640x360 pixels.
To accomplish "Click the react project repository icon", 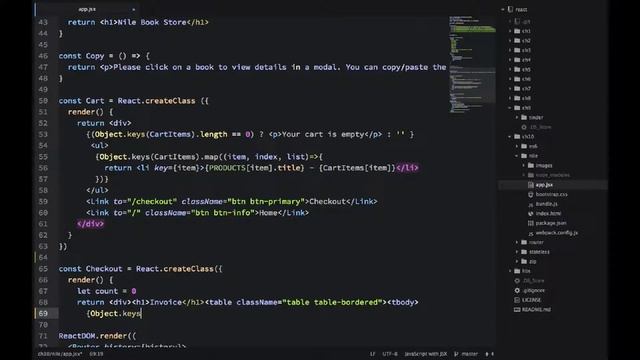I will [510, 9].
